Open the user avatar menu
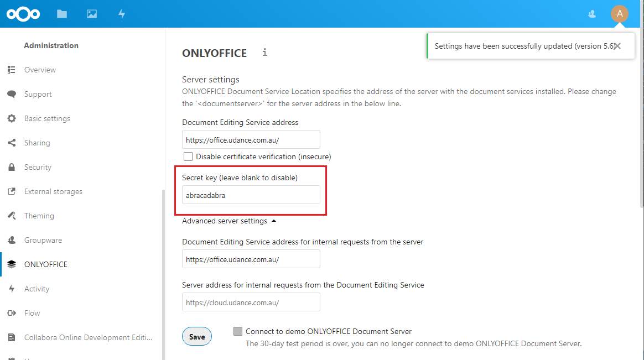 click(619, 14)
